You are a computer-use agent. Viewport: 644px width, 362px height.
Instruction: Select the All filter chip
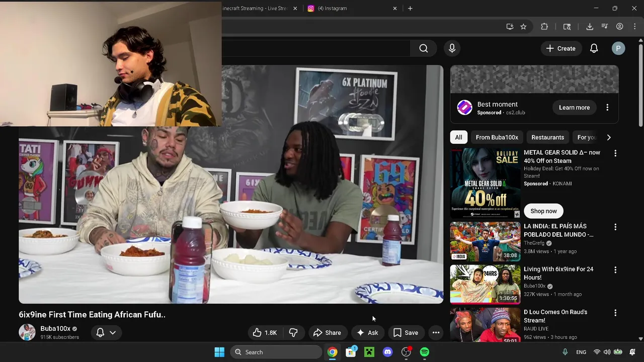point(458,137)
